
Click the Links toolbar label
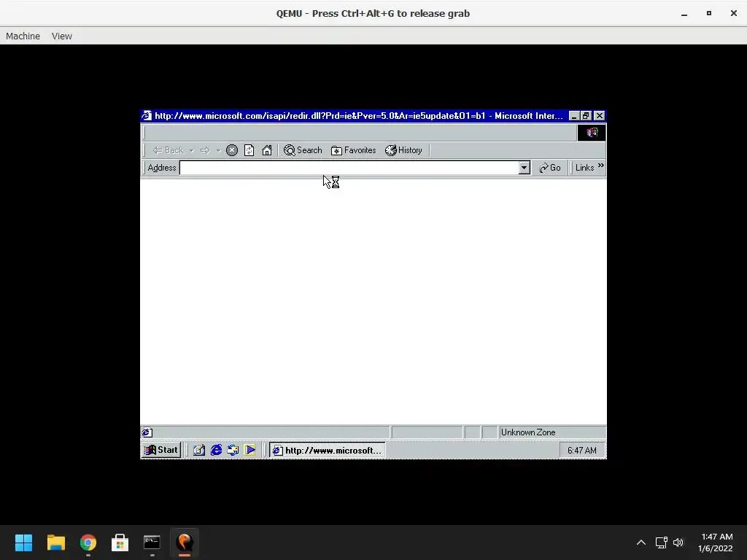584,168
